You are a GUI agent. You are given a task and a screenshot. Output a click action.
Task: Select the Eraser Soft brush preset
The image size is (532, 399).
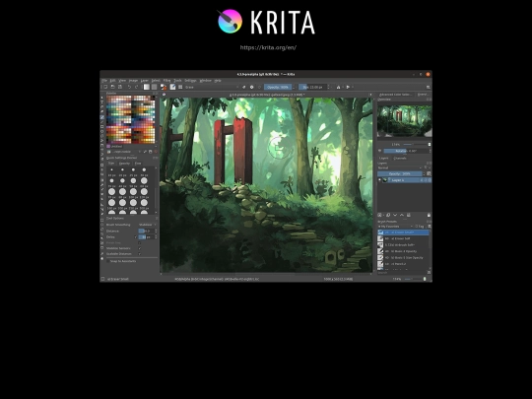403,238
